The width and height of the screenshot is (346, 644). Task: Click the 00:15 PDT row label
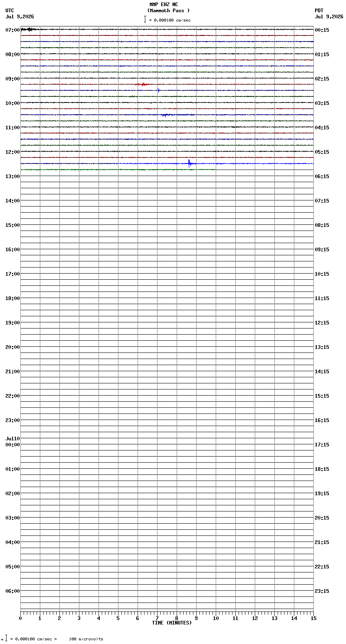tap(322, 30)
